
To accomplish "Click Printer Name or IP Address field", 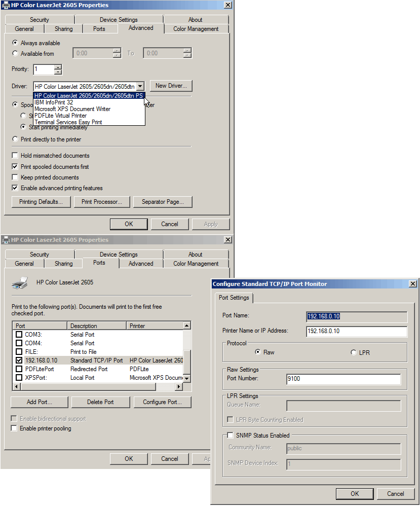I will (x=357, y=331).
